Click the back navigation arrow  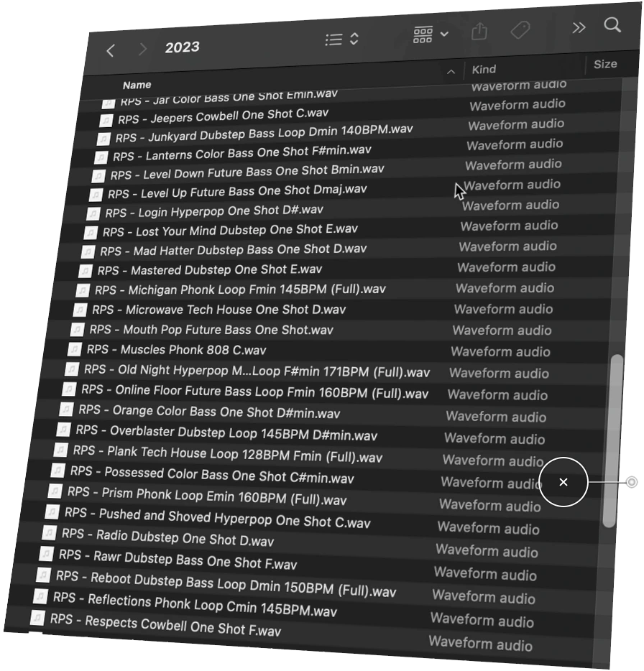click(x=111, y=50)
